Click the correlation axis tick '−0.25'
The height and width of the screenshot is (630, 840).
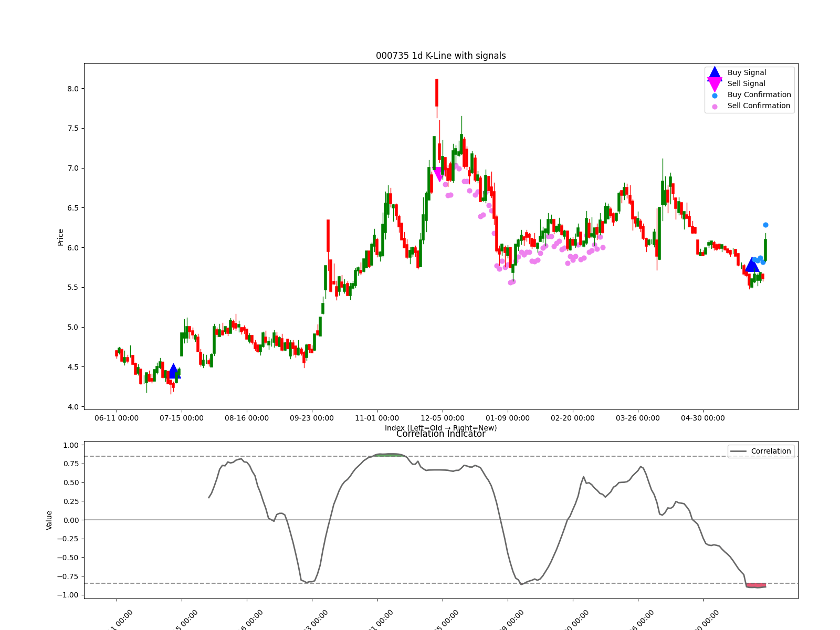tap(68, 539)
